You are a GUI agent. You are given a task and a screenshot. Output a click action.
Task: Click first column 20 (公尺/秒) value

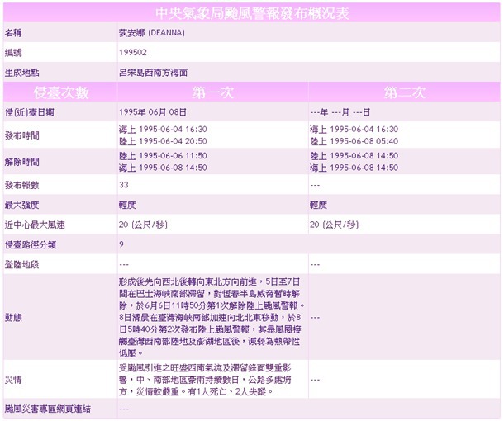pyautogui.click(x=143, y=225)
